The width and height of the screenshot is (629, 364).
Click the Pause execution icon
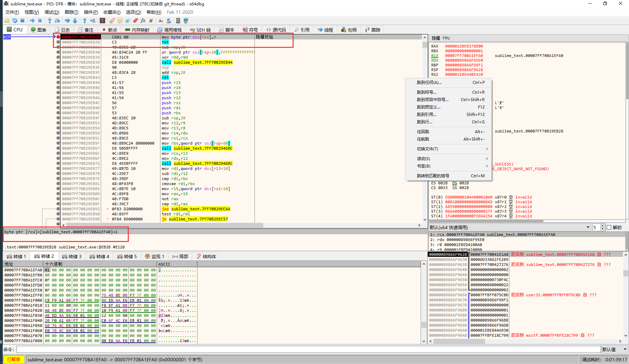point(40,21)
